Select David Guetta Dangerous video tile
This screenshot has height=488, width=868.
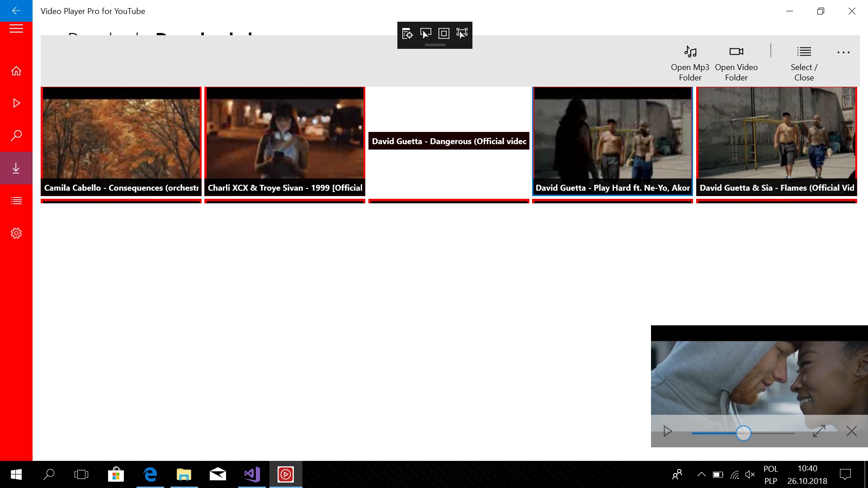coord(448,141)
